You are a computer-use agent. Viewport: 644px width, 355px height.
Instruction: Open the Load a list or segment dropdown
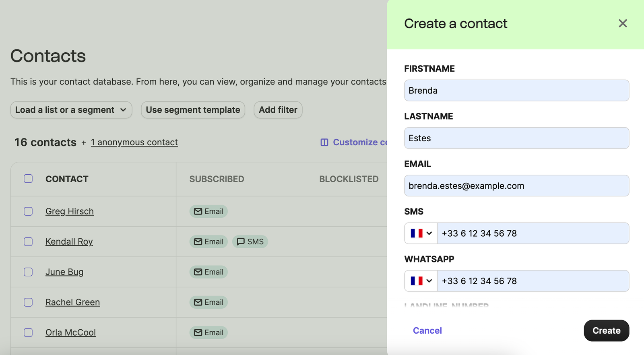pyautogui.click(x=71, y=110)
